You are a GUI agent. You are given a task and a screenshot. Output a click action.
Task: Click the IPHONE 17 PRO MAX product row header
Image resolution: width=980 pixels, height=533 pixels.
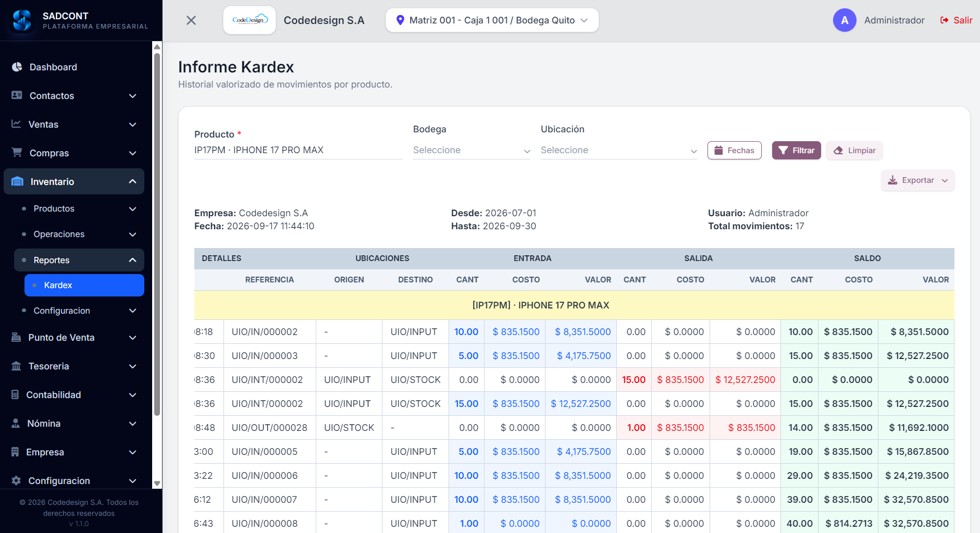(574, 305)
